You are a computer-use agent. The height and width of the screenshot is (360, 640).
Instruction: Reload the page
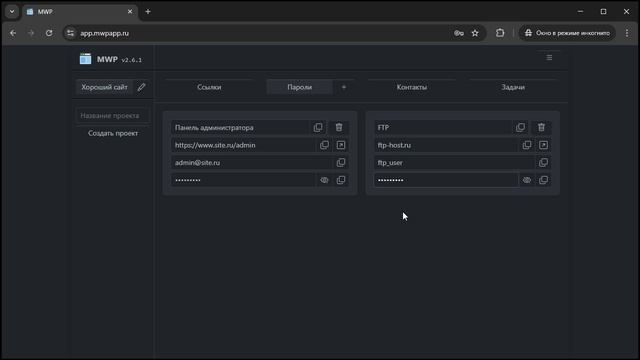[49, 33]
